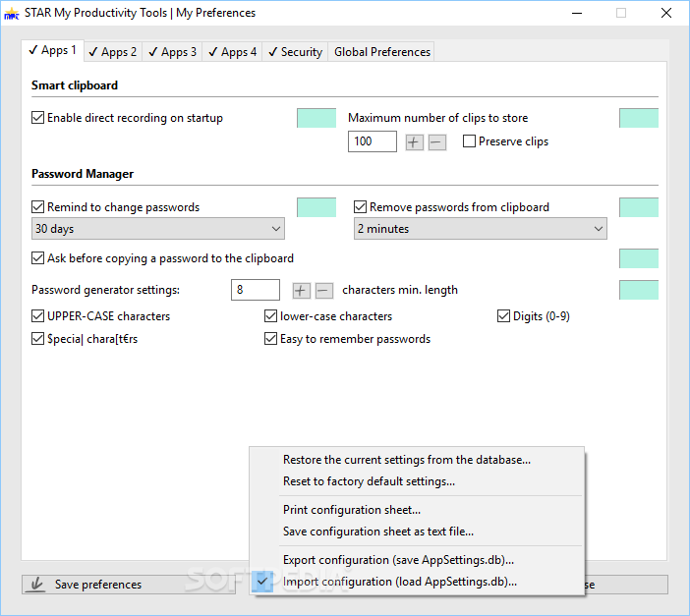This screenshot has width=690, height=616.
Task: Select Save configuration sheet as text file
Action: [417, 532]
